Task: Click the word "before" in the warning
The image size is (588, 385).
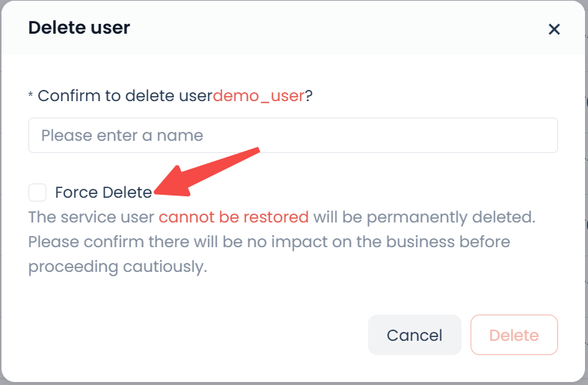Action: coord(484,242)
